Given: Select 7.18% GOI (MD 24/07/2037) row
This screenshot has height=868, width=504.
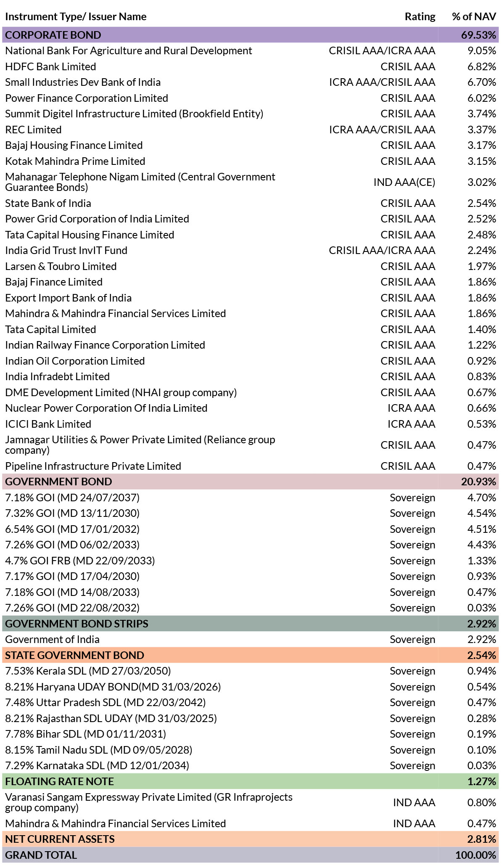Looking at the screenshot, I should pos(251,498).
